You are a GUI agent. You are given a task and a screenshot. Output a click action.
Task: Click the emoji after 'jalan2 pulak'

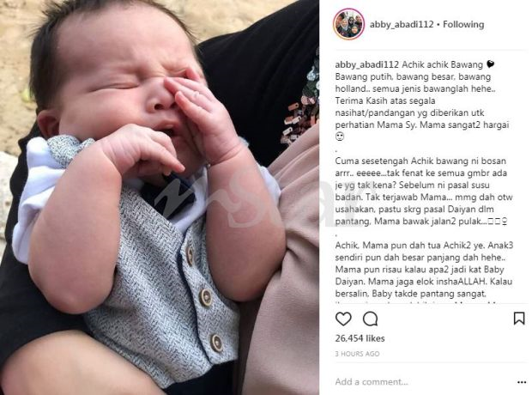(497, 222)
